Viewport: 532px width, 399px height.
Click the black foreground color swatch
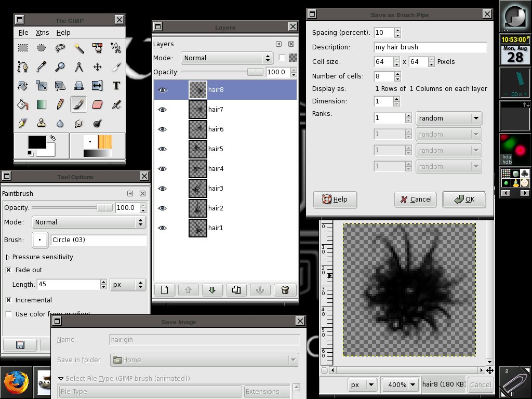37,142
